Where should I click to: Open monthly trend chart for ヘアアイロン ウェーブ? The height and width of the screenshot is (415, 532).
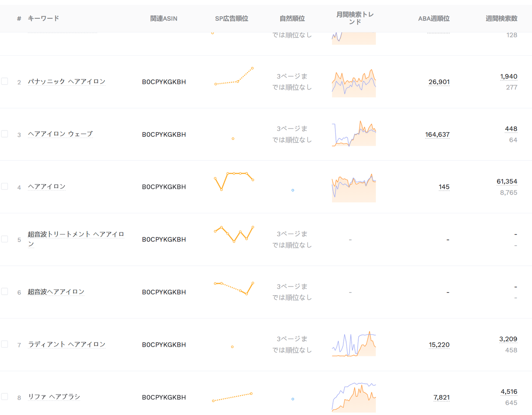354,133
